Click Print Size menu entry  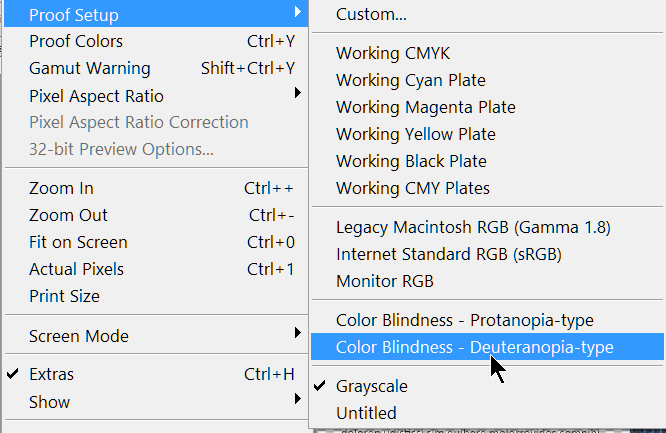click(x=64, y=296)
